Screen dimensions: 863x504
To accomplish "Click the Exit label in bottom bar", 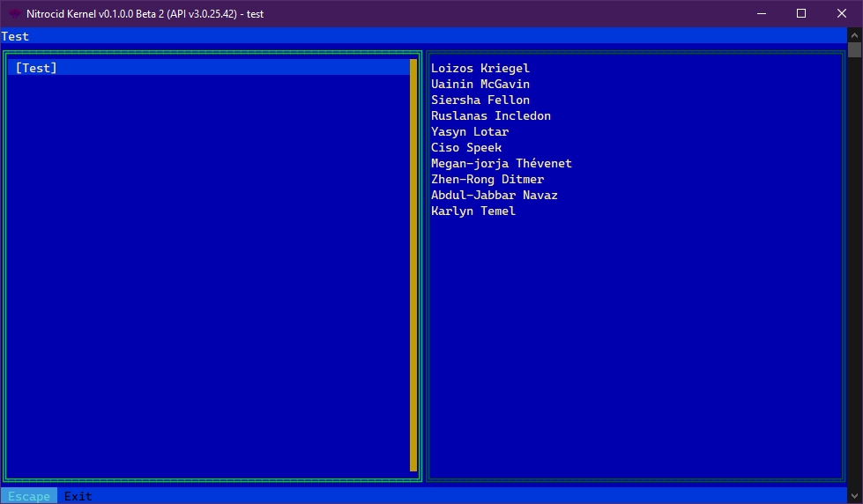I will [x=78, y=496].
